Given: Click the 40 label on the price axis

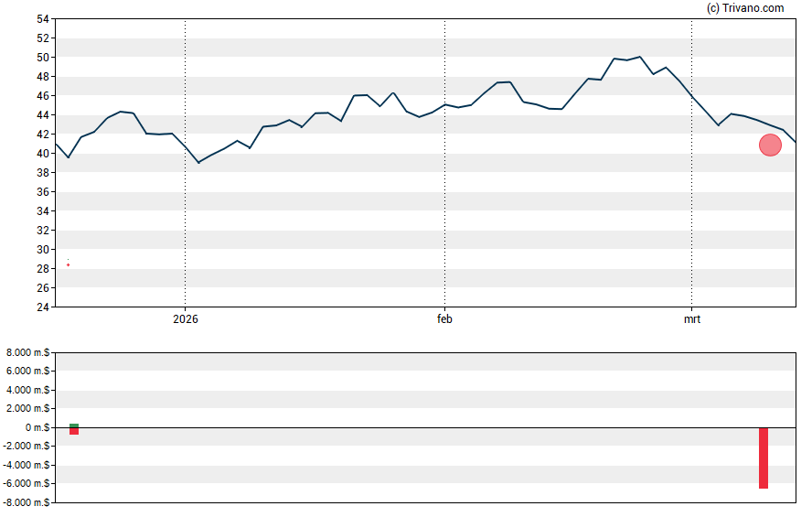Looking at the screenshot, I should [43, 154].
